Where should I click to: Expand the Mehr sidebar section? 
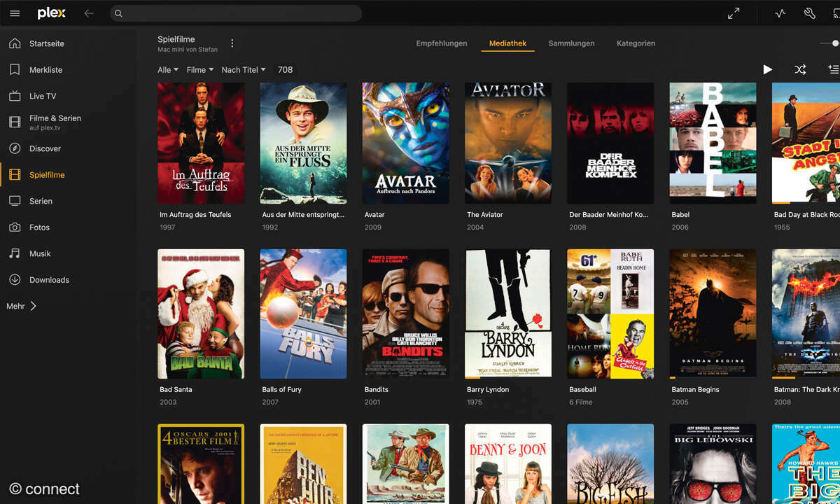pyautogui.click(x=21, y=306)
